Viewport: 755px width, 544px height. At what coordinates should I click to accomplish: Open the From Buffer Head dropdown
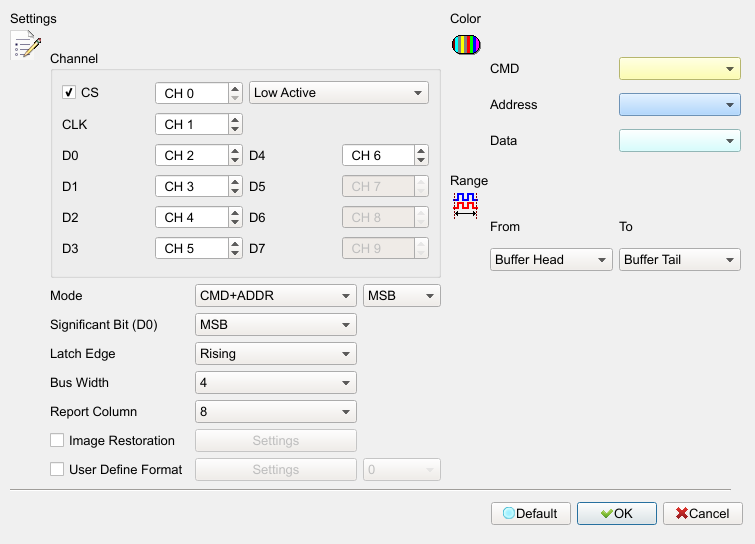click(x=551, y=259)
